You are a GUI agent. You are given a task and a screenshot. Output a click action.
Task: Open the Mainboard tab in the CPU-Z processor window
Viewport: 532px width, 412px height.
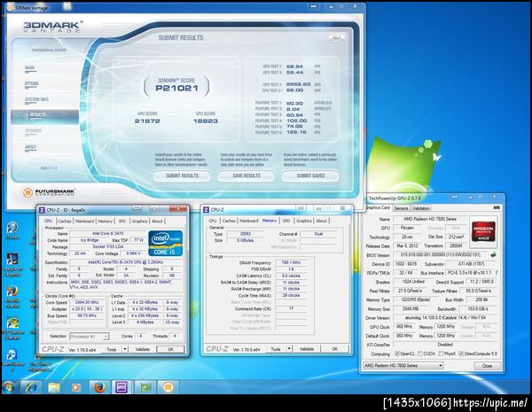coord(84,222)
